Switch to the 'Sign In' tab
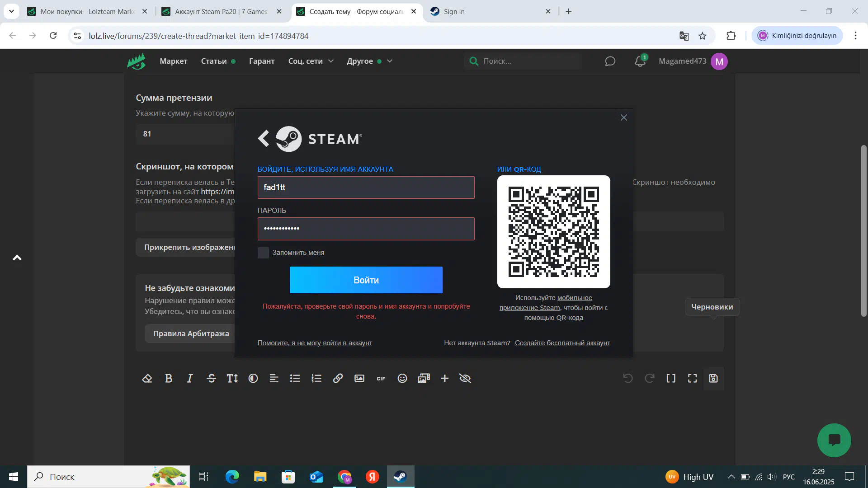Image resolution: width=868 pixels, height=488 pixels. (x=491, y=12)
